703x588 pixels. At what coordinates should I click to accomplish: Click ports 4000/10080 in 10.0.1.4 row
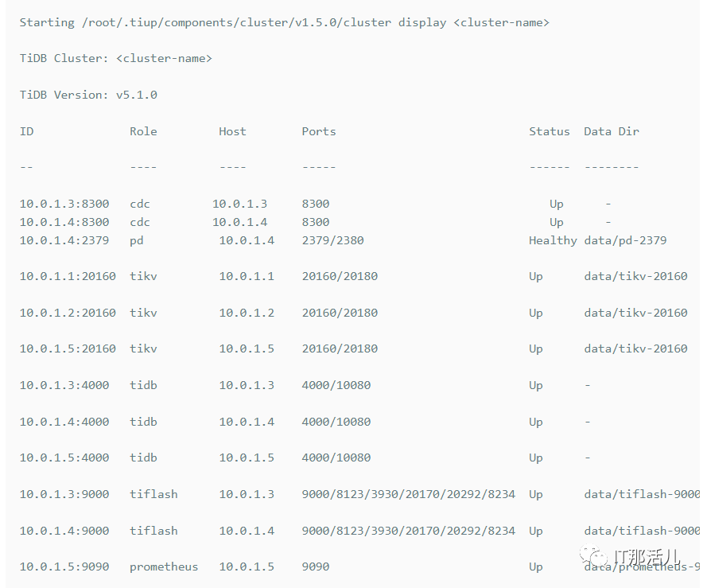[x=336, y=422]
